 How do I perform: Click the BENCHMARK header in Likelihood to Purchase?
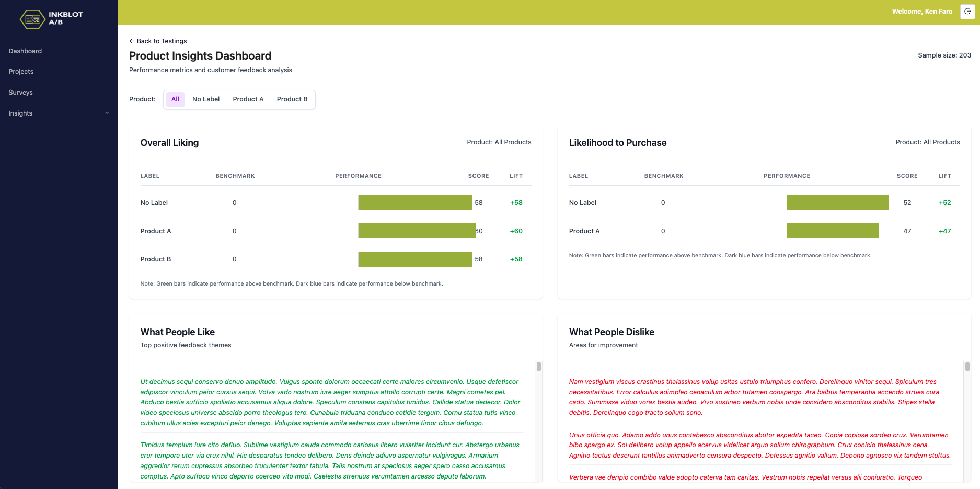pyautogui.click(x=664, y=176)
